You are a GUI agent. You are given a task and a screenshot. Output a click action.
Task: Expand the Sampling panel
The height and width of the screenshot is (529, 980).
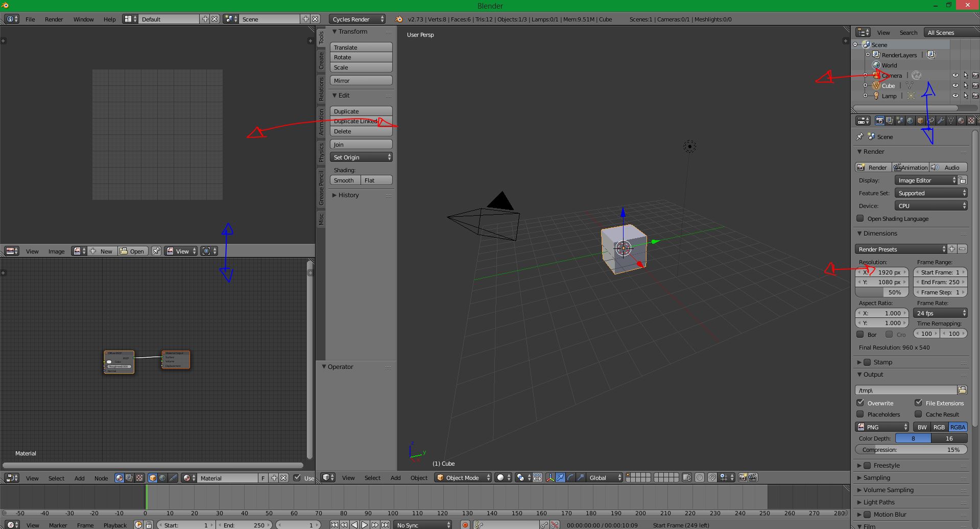click(x=876, y=477)
